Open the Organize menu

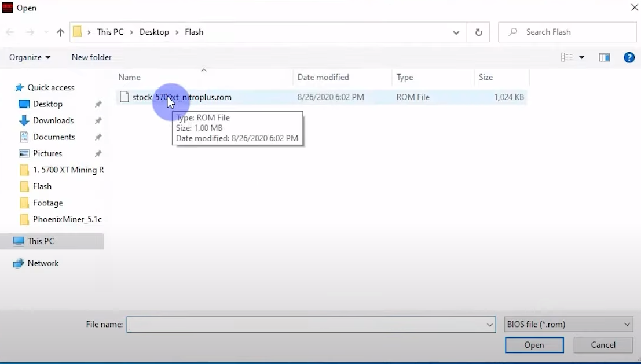tap(30, 57)
